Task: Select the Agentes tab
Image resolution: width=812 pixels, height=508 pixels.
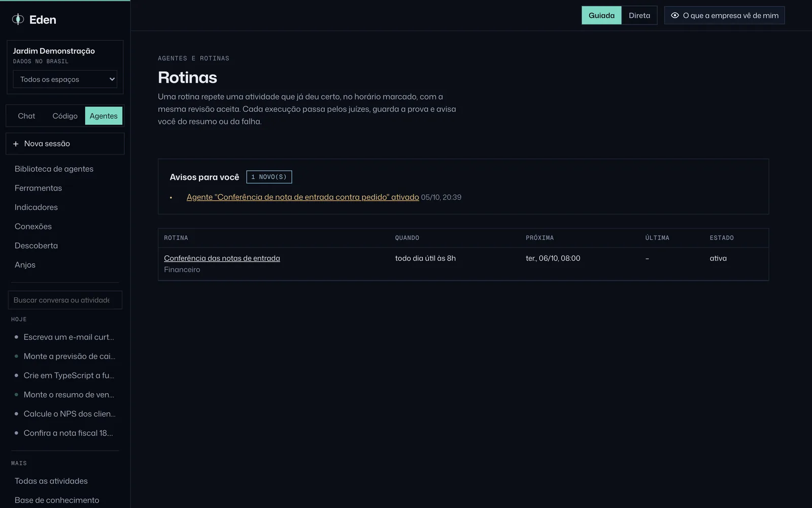Action: click(104, 116)
